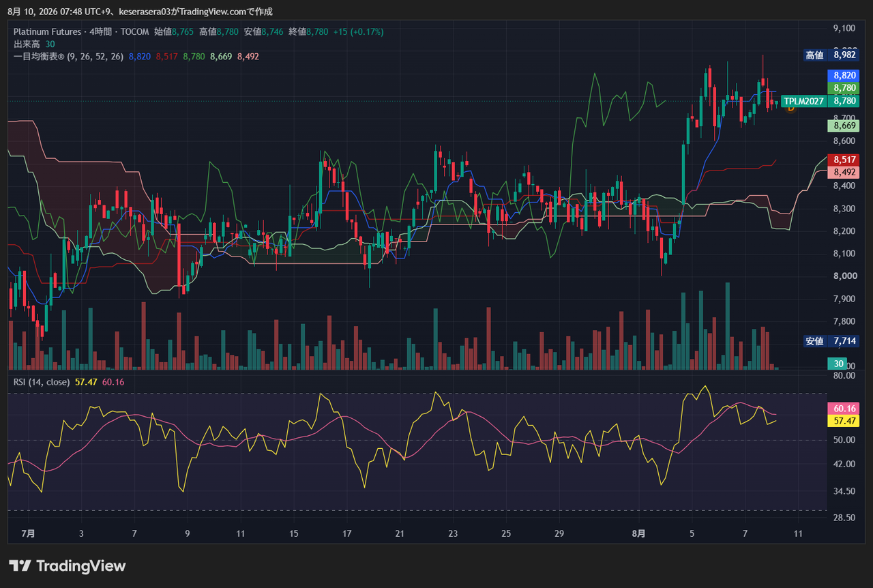Click the 29 date label on time axis
The image size is (873, 588).
(559, 533)
